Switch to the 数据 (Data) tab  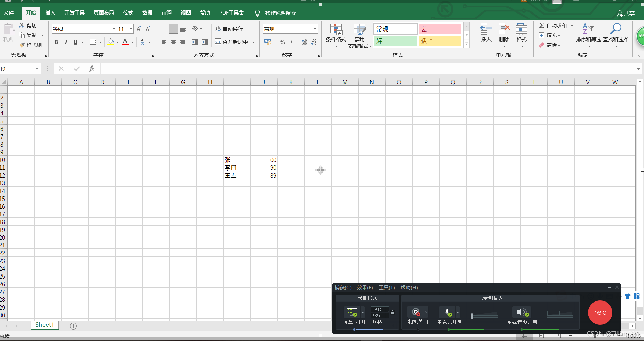point(147,13)
